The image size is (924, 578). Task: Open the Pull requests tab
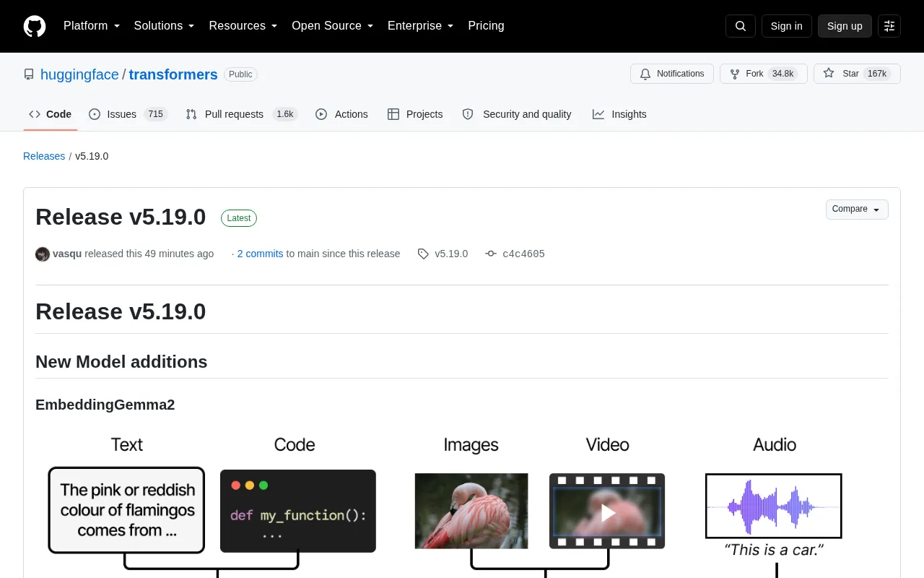242,114
